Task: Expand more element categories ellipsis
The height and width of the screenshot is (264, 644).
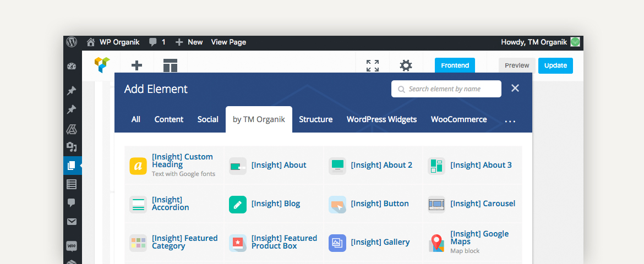Action: pyautogui.click(x=510, y=120)
